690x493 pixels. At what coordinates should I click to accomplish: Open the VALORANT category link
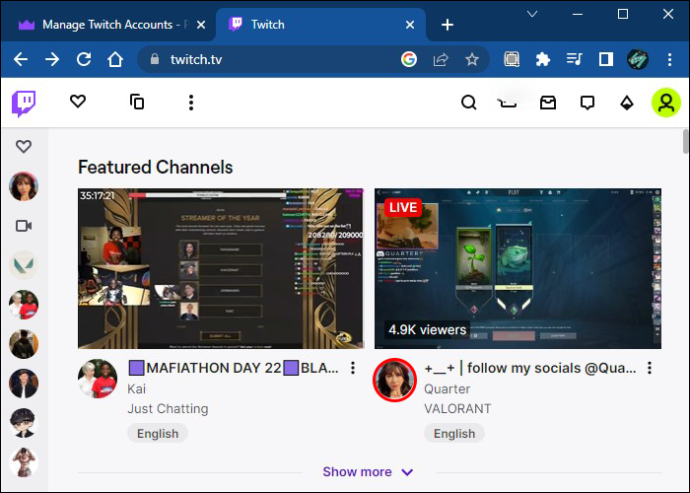[x=458, y=409]
